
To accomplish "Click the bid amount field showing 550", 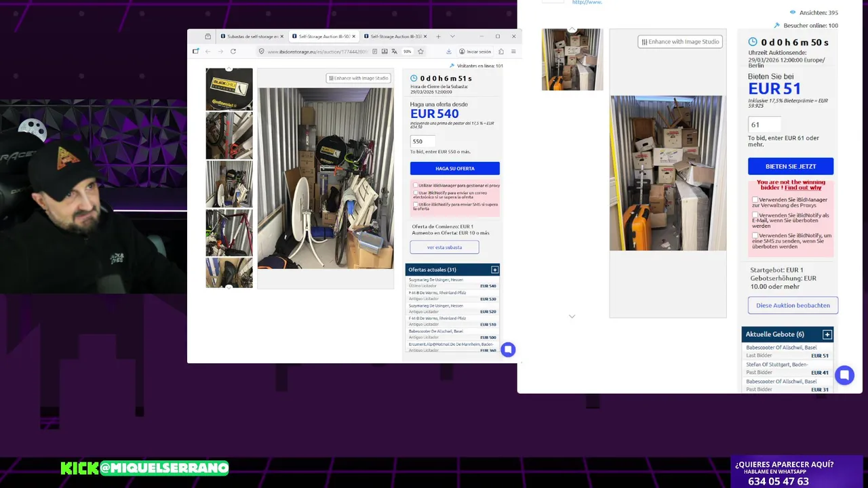I will pyautogui.click(x=422, y=141).
